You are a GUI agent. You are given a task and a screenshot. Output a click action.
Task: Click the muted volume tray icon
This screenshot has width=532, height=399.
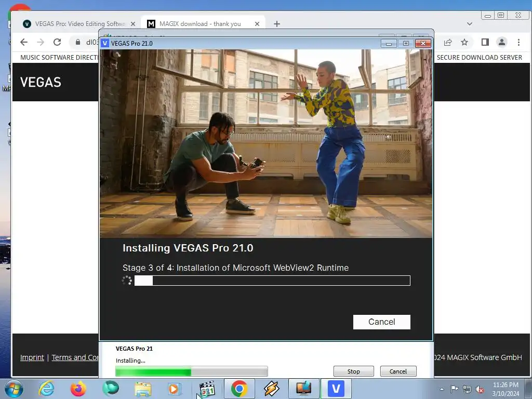pyautogui.click(x=480, y=389)
